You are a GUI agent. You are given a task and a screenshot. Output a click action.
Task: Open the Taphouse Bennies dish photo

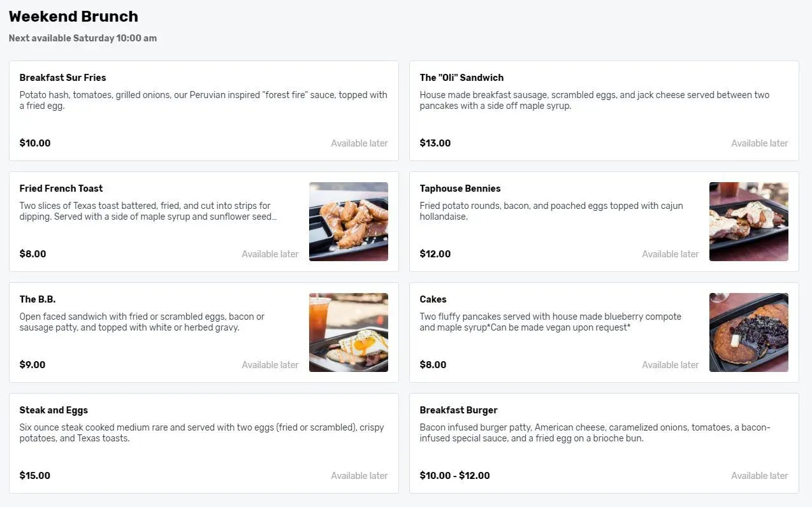pyautogui.click(x=749, y=222)
